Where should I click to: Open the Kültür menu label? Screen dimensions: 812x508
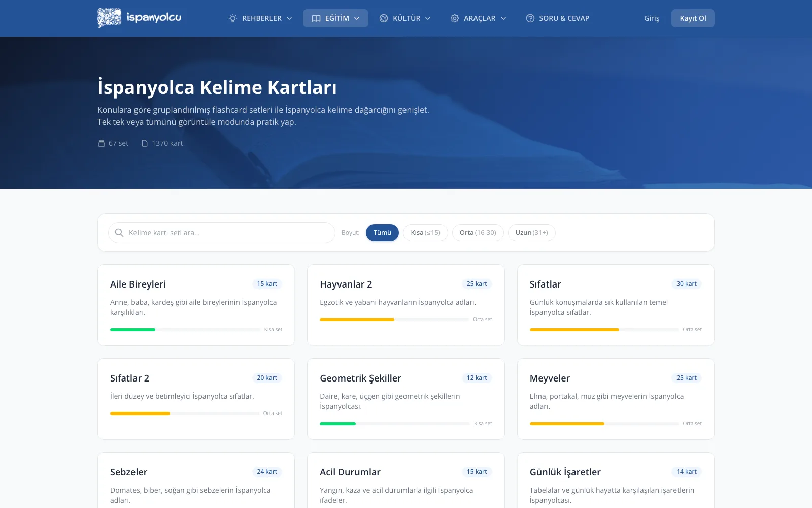pos(407,18)
